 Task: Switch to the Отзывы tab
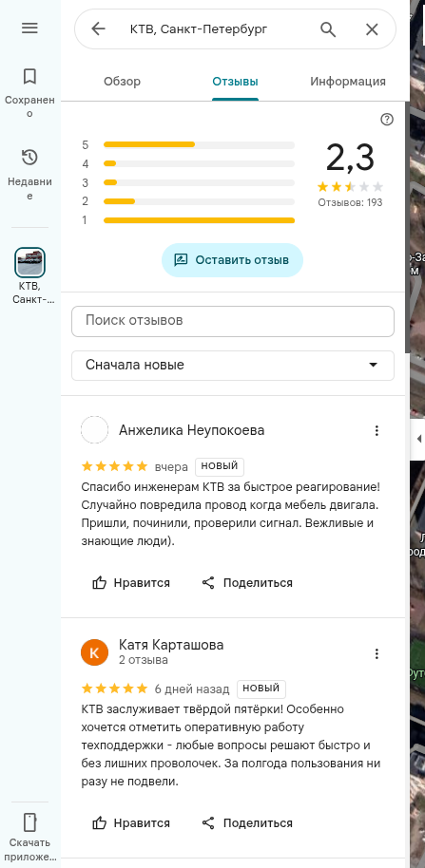pyautogui.click(x=235, y=82)
